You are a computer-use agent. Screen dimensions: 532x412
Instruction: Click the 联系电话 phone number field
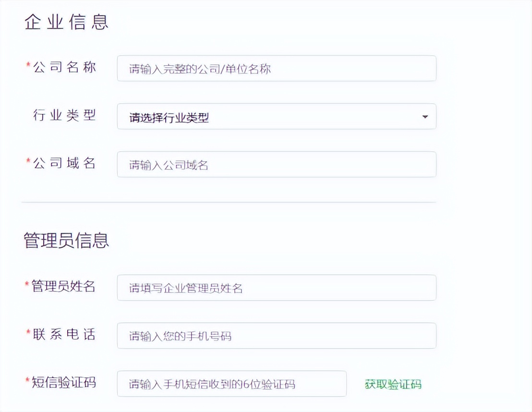click(276, 336)
